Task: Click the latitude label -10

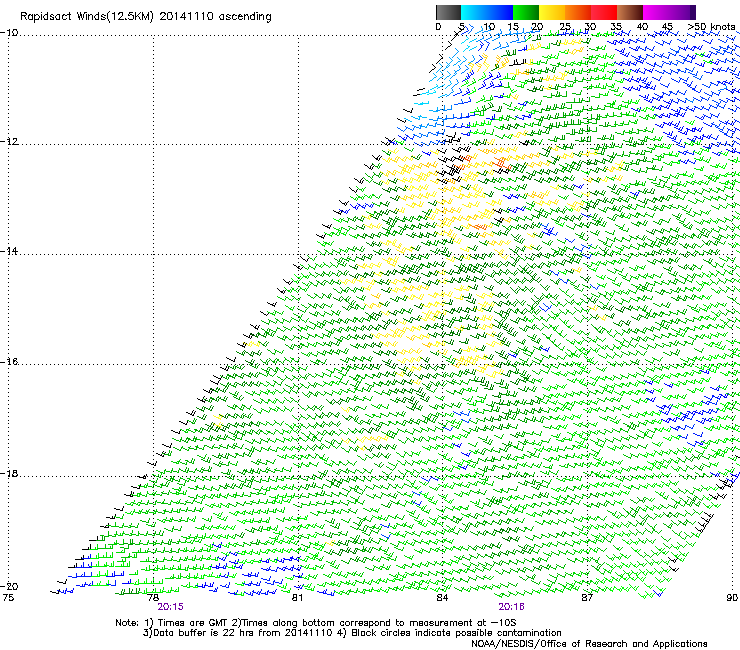Action: click(x=9, y=32)
